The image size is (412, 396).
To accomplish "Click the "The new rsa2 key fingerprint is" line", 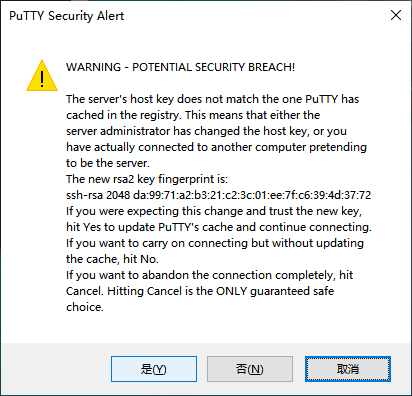I will (x=147, y=179).
